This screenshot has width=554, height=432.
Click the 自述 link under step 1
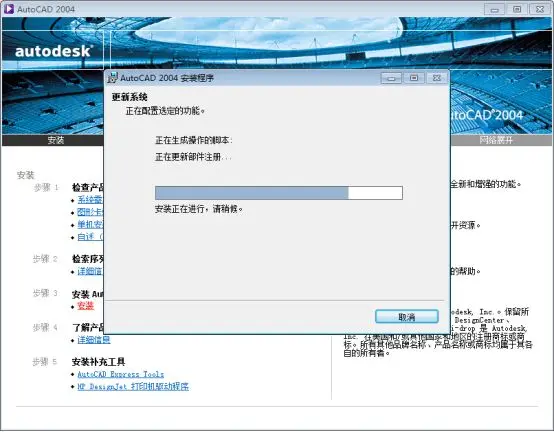(90, 237)
